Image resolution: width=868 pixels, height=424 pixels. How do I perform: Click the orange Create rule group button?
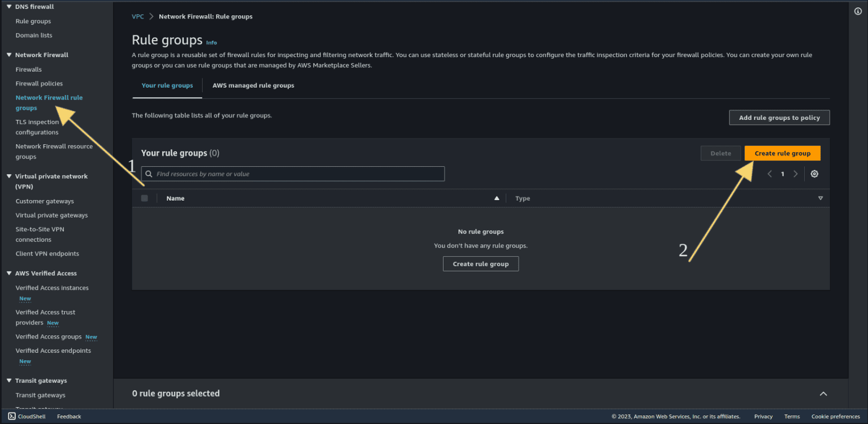(782, 153)
